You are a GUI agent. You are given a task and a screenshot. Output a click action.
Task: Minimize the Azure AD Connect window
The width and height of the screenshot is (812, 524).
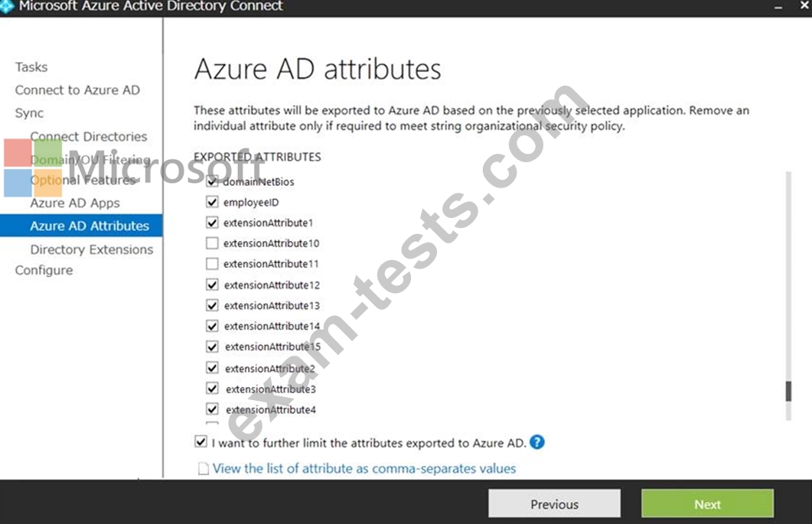(778, 7)
